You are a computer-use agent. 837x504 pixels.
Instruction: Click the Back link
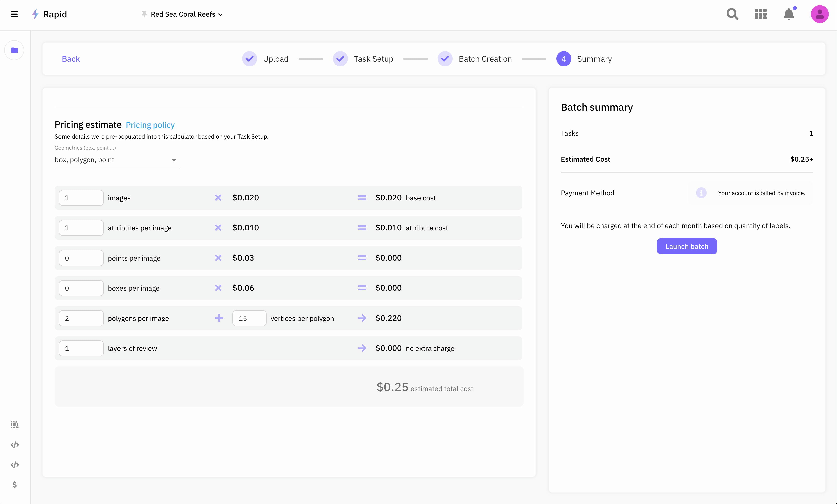(71, 59)
